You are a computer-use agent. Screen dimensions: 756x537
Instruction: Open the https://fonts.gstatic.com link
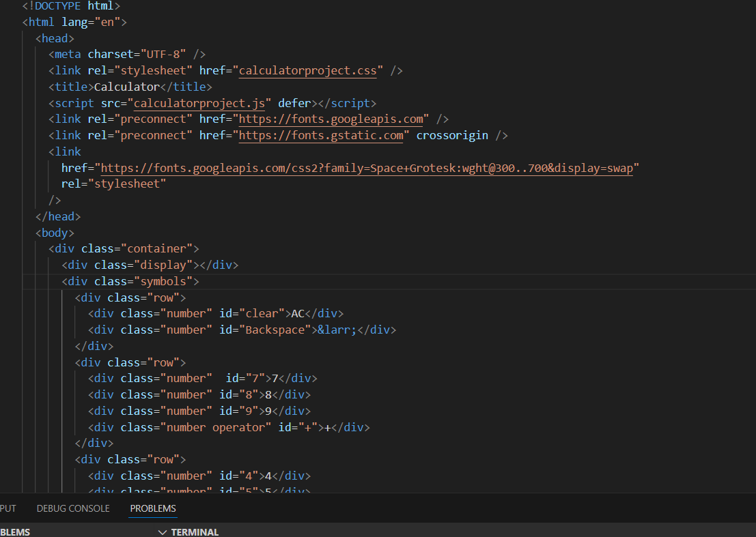(321, 135)
